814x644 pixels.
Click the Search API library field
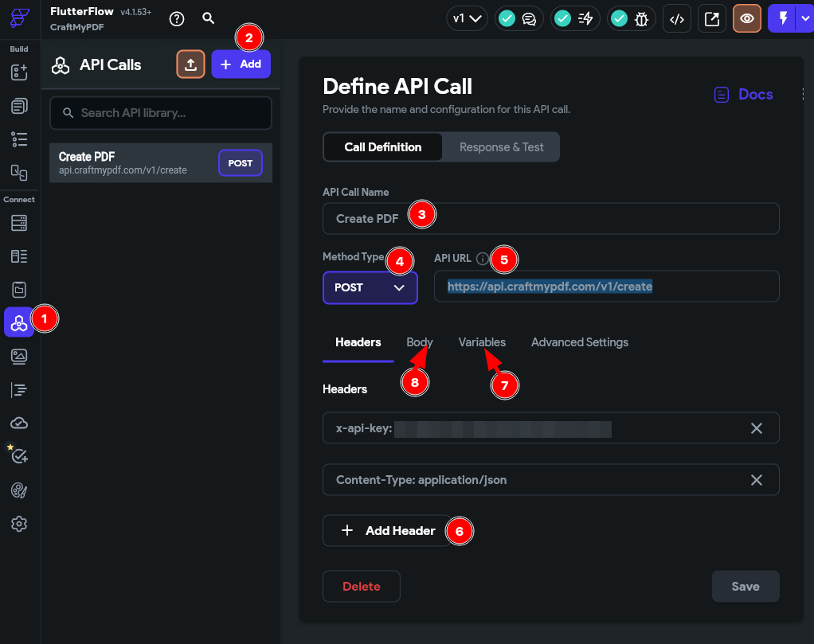(x=161, y=113)
